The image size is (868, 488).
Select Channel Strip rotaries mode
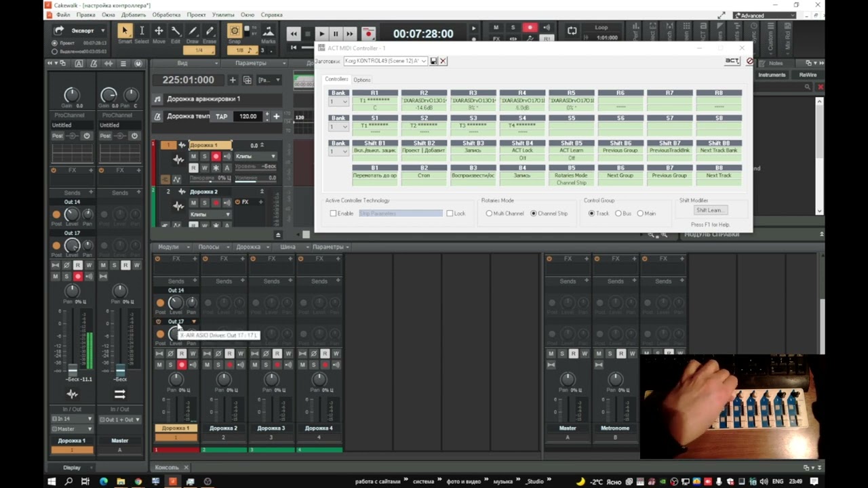coord(533,213)
